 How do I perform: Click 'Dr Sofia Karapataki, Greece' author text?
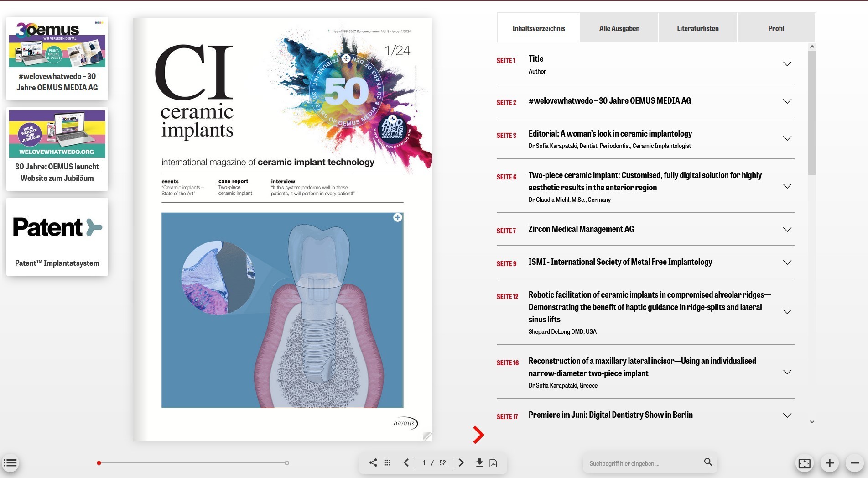pyautogui.click(x=563, y=385)
